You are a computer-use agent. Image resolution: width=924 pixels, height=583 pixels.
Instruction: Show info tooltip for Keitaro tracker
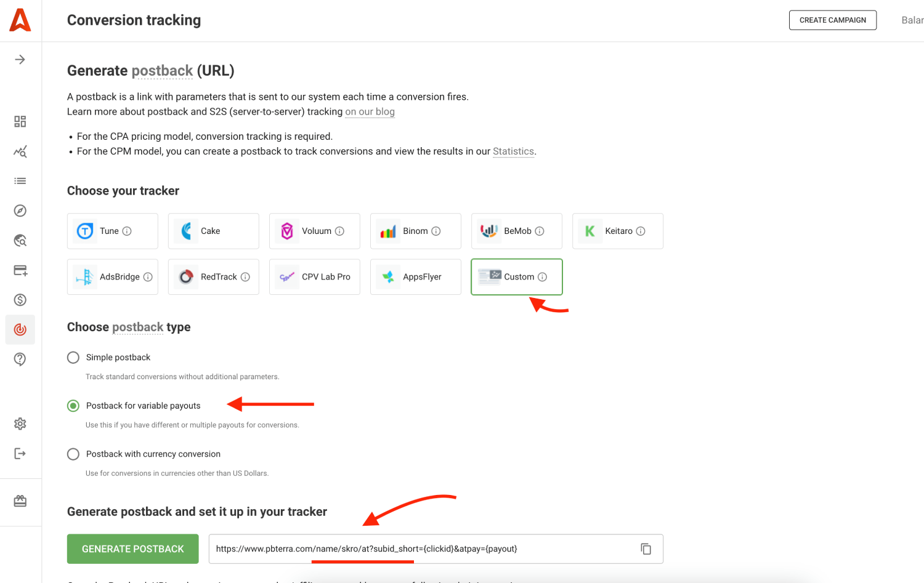[641, 231]
